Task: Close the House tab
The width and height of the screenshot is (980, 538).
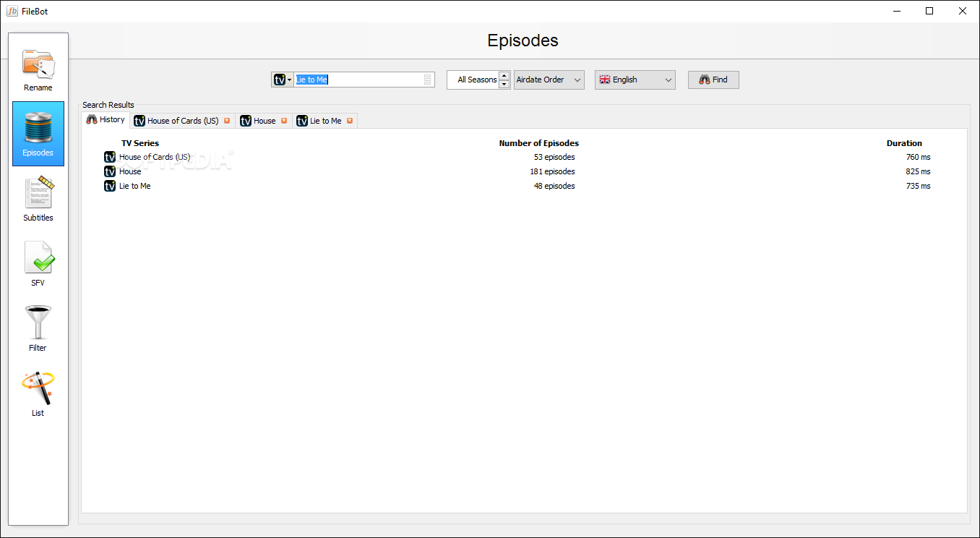Action: click(x=284, y=121)
